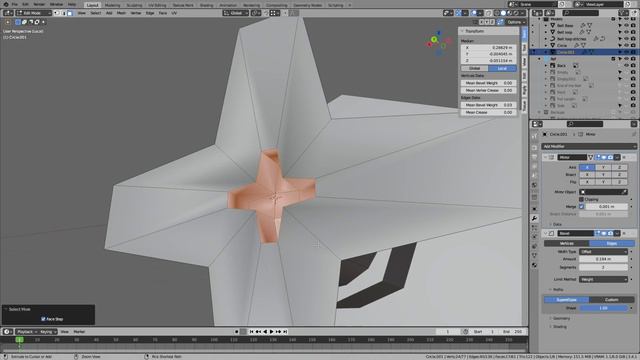
Task: Toggle the Face Step checkbox
Action: pyautogui.click(x=43, y=319)
